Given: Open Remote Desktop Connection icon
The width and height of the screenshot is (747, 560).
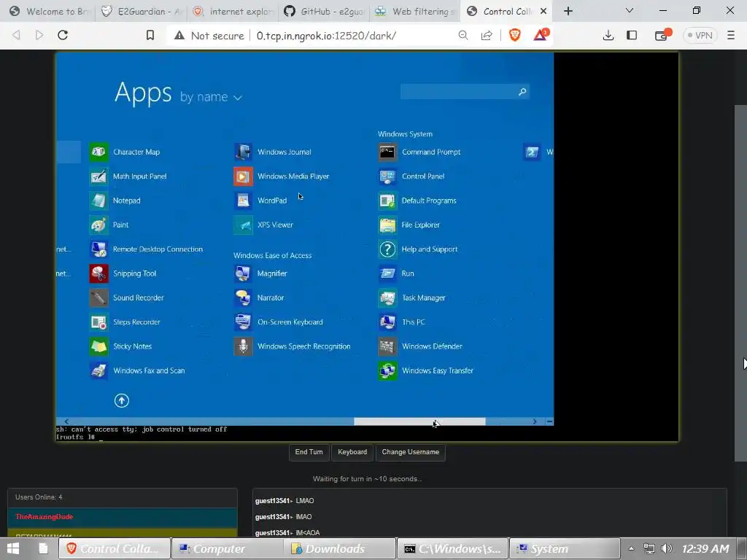Looking at the screenshot, I should (x=98, y=249).
